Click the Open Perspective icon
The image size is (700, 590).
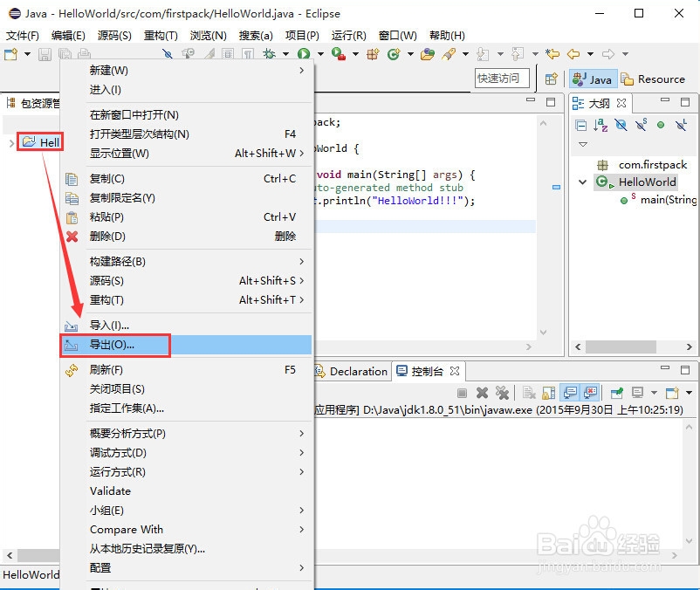click(x=552, y=79)
